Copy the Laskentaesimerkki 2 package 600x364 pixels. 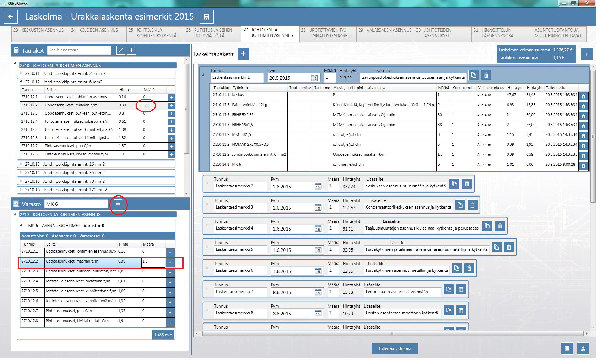(x=454, y=184)
